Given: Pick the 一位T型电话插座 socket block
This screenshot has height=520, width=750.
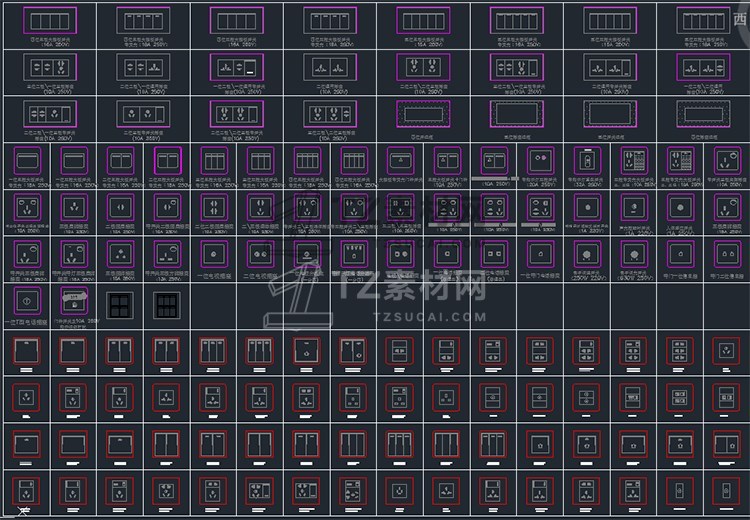Looking at the screenshot, I should pos(27,300).
